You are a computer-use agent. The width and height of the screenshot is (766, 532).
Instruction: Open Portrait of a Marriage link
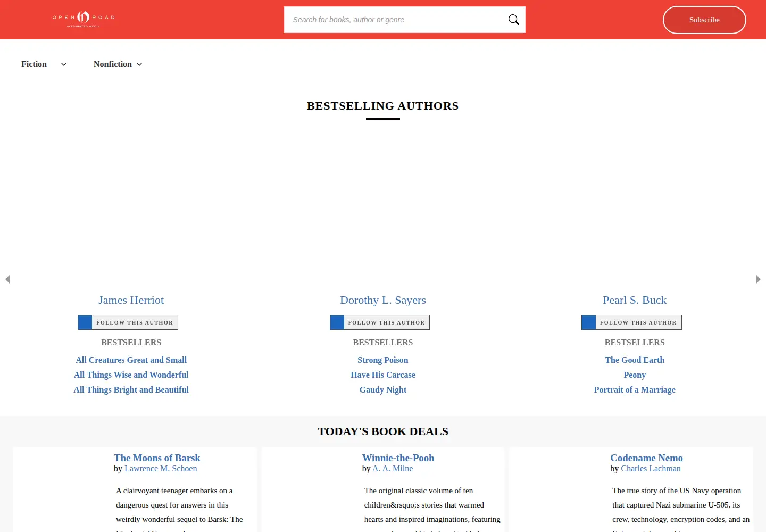pyautogui.click(x=635, y=390)
